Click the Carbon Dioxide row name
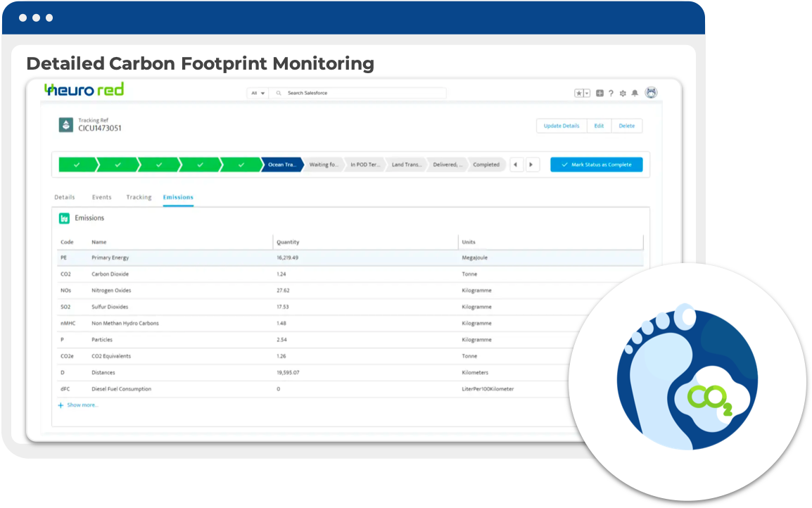The height and width of the screenshot is (508, 812). click(x=110, y=274)
